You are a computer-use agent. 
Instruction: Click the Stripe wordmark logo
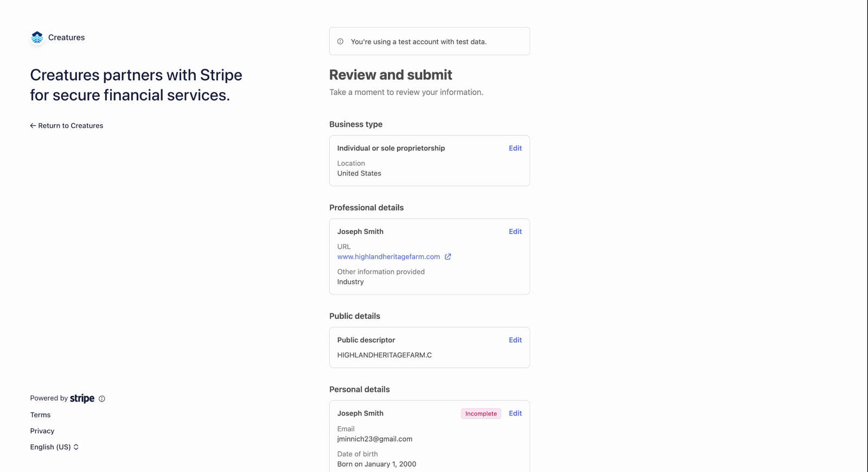tap(82, 398)
